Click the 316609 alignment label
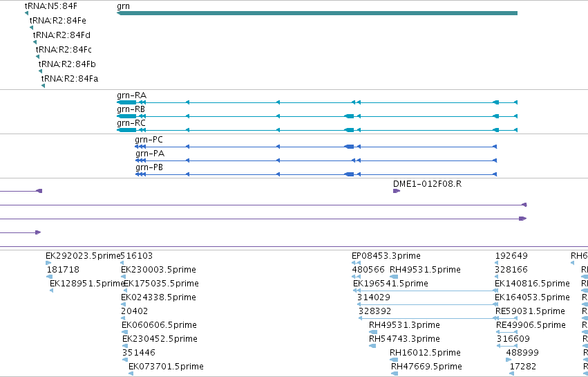 click(x=513, y=339)
